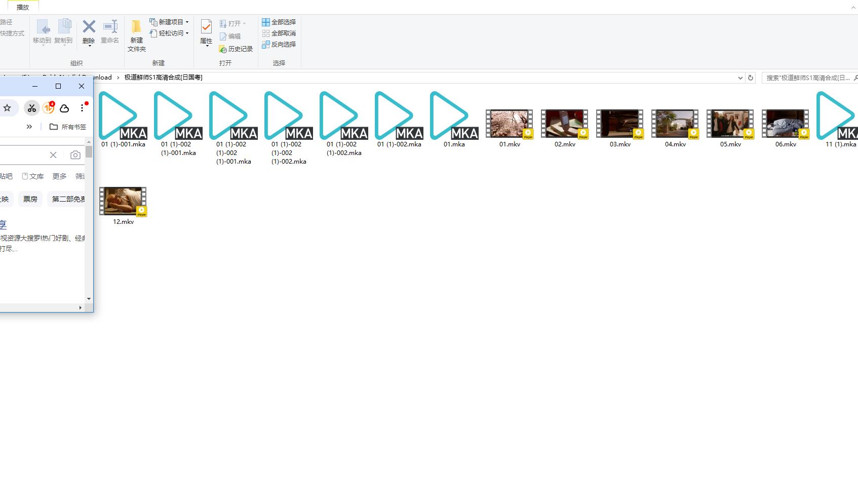Click the browser bookmark star icon
858x504 pixels.
[x=7, y=108]
